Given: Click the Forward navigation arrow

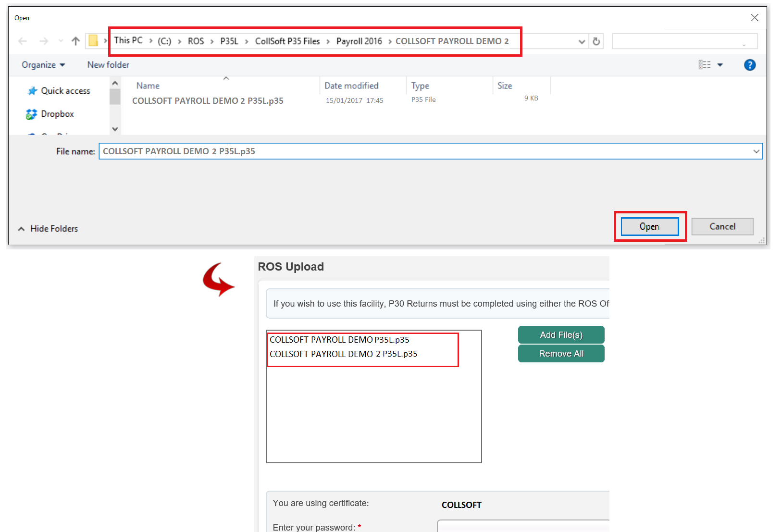Looking at the screenshot, I should tap(44, 41).
